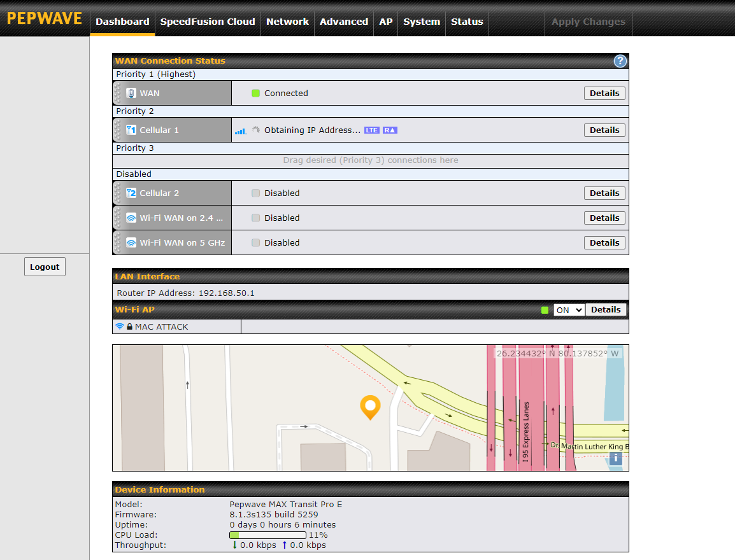Click the Wi-Fi WAN 2.4 GHz icon
This screenshot has width=735, height=560.
pyautogui.click(x=131, y=218)
